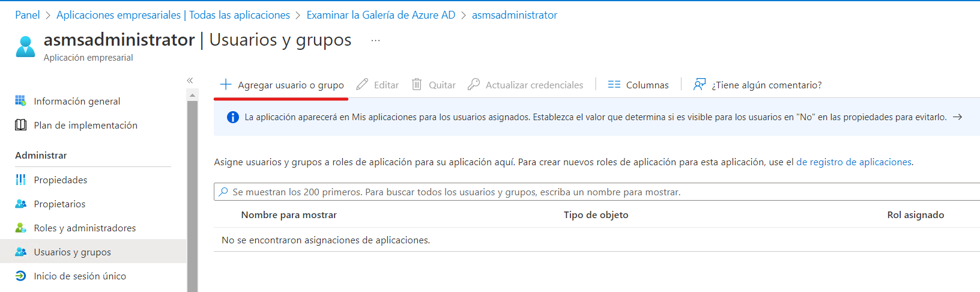Sort by Tipo de objeto column
The width and height of the screenshot is (980, 292).
tap(596, 214)
